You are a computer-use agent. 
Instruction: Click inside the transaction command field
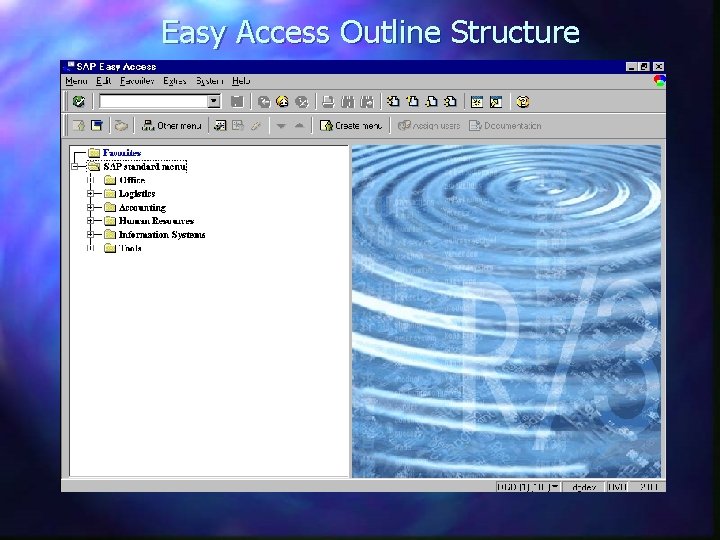(153, 101)
